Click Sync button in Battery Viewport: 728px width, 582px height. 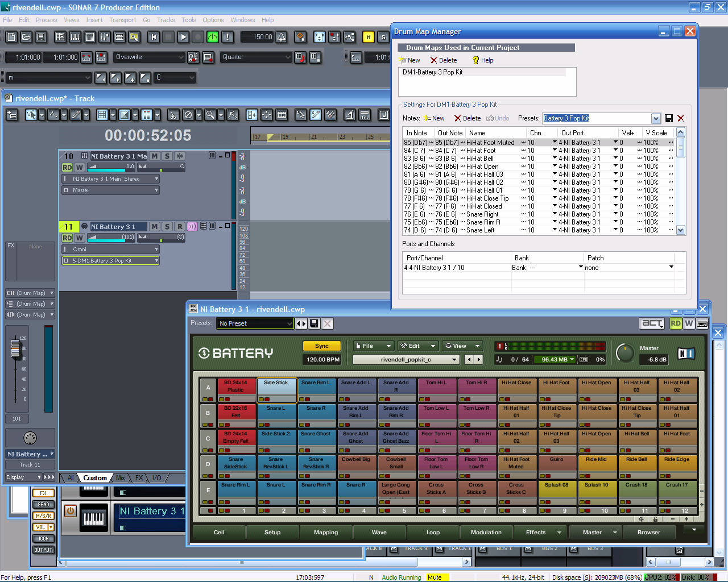coord(321,346)
